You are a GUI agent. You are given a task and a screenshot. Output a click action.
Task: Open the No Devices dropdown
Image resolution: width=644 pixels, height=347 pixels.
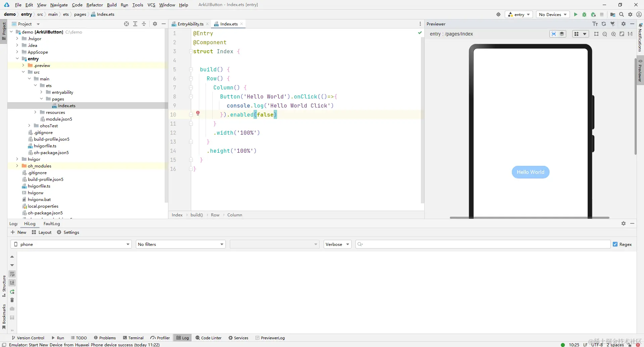(553, 14)
